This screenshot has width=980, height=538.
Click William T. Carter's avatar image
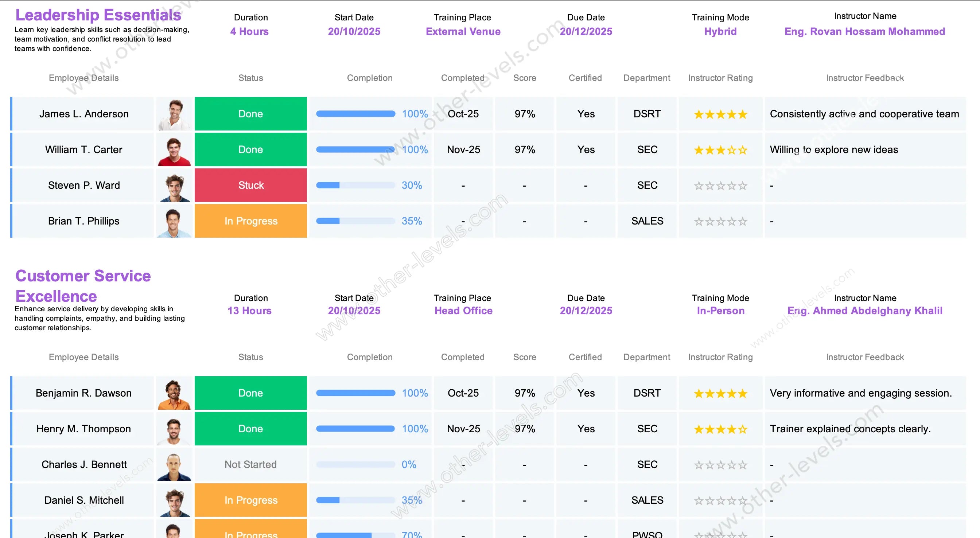tap(174, 149)
